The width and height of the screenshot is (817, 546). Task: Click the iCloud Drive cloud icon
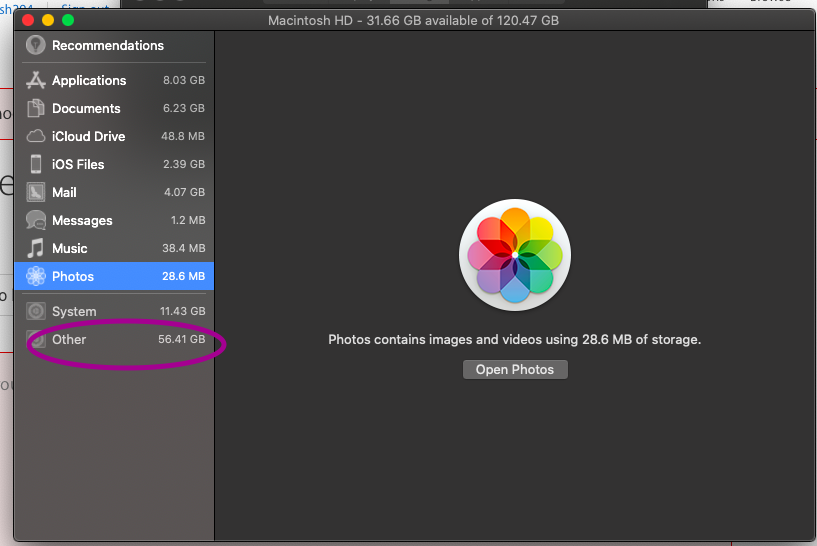coord(36,136)
